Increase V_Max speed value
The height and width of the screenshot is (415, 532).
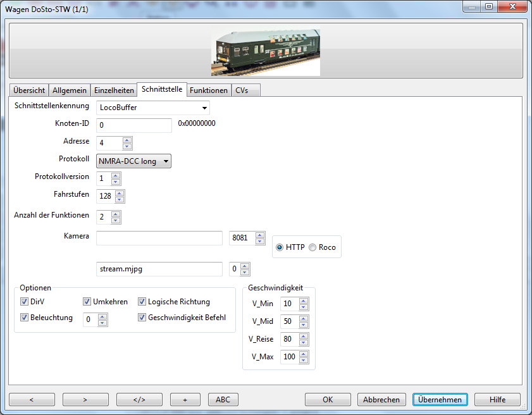(304, 354)
